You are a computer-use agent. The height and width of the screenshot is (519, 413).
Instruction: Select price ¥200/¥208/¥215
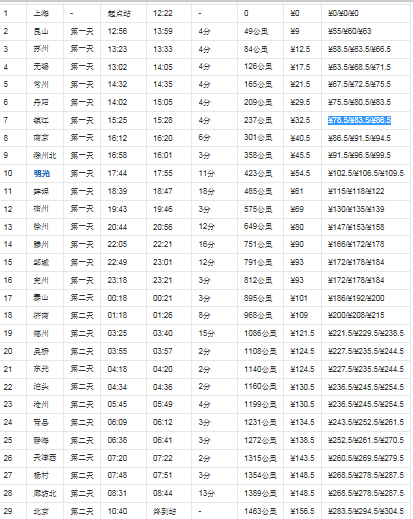click(x=356, y=315)
